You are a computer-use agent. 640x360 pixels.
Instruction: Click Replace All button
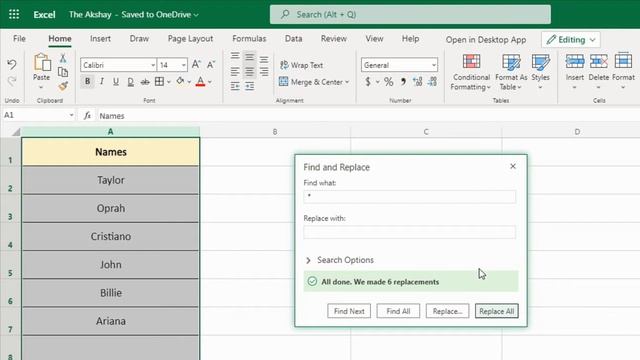497,311
